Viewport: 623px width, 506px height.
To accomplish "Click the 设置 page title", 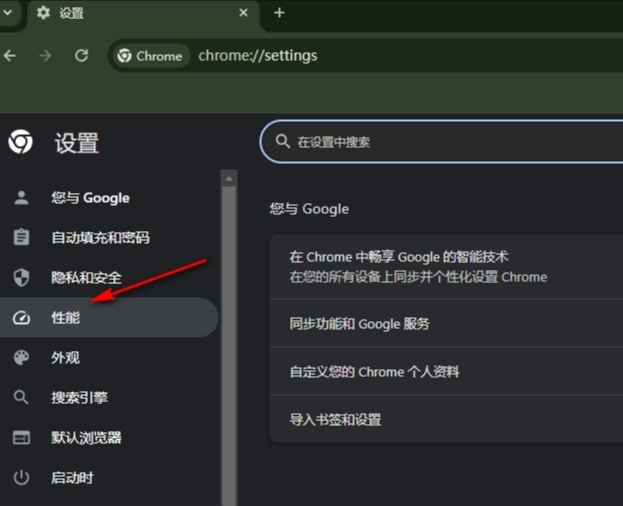I will (x=77, y=143).
